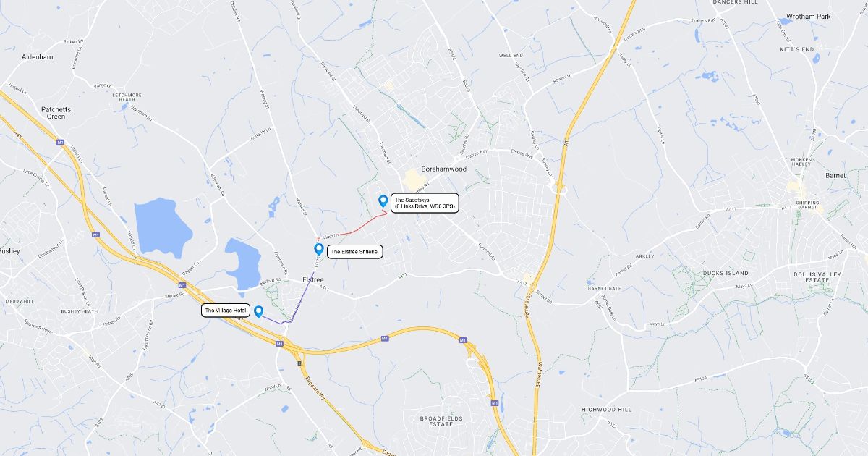
Task: Click the M1 shield at the Elstree junction
Action: [x=278, y=344]
